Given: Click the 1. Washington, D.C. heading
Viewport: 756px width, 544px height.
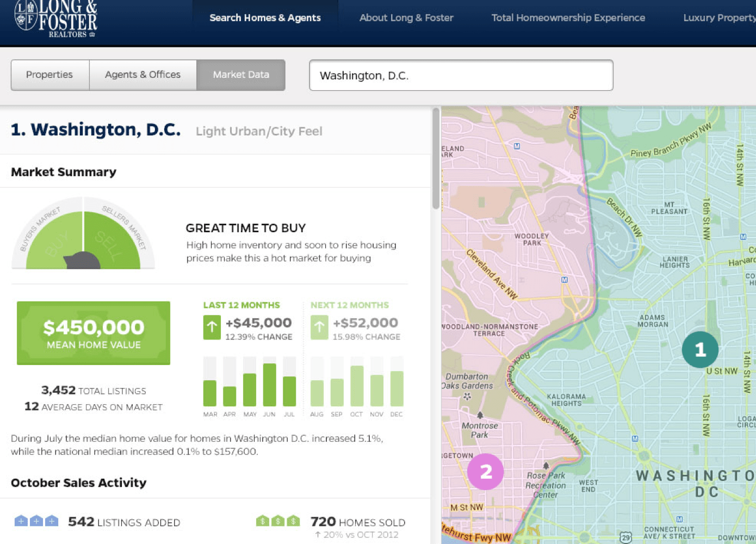Looking at the screenshot, I should pos(96,130).
